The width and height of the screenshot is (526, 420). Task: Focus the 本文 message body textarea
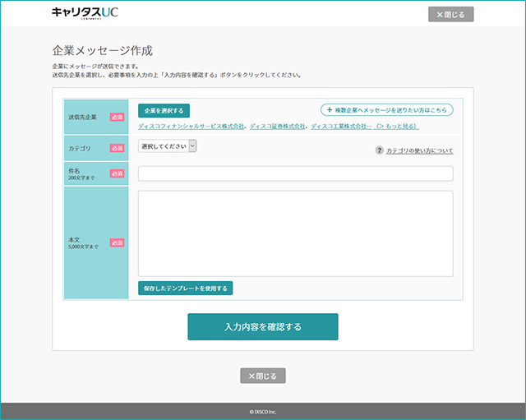click(x=296, y=233)
